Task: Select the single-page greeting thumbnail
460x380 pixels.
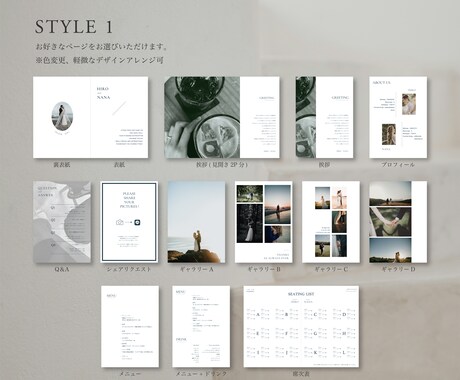Action: tap(324, 117)
